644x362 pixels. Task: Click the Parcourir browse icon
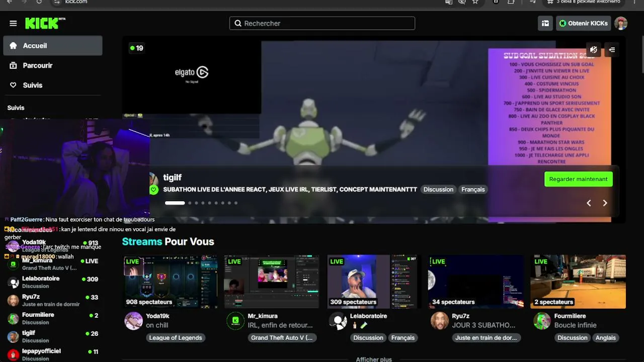pyautogui.click(x=13, y=65)
